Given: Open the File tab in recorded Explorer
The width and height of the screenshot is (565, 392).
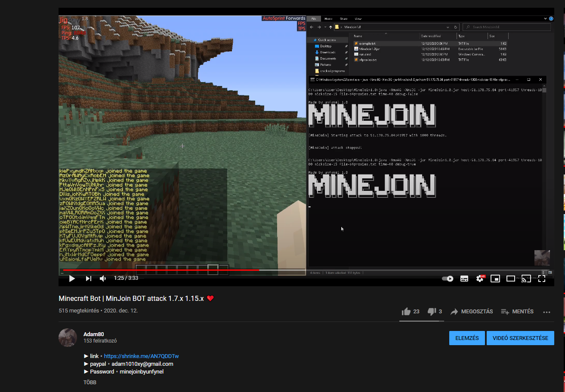Looking at the screenshot, I should click(x=314, y=19).
